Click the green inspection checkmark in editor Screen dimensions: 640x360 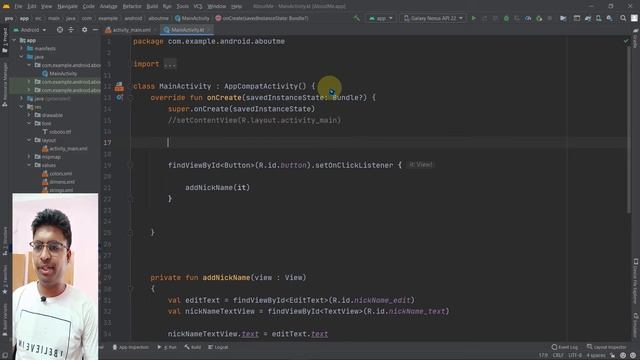pos(626,41)
